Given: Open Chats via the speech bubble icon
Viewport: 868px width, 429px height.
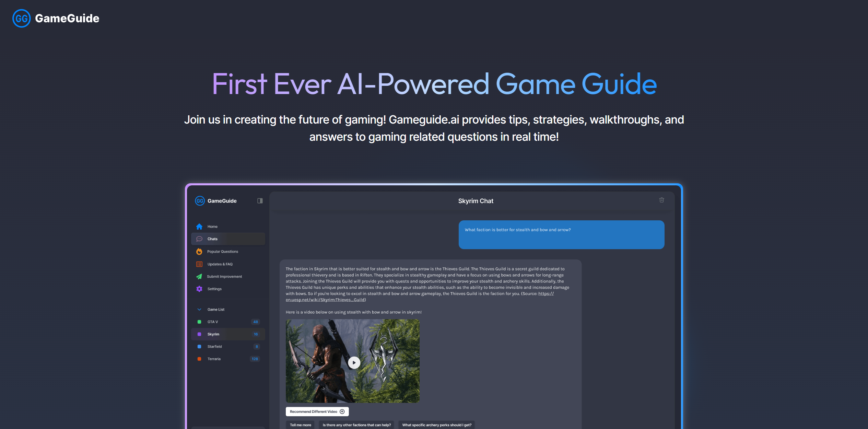Looking at the screenshot, I should click(x=199, y=239).
